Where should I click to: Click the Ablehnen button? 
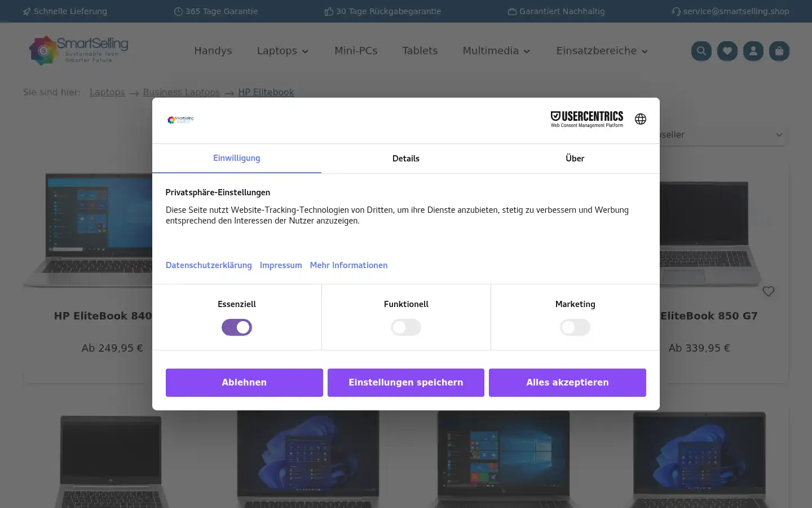click(x=244, y=383)
